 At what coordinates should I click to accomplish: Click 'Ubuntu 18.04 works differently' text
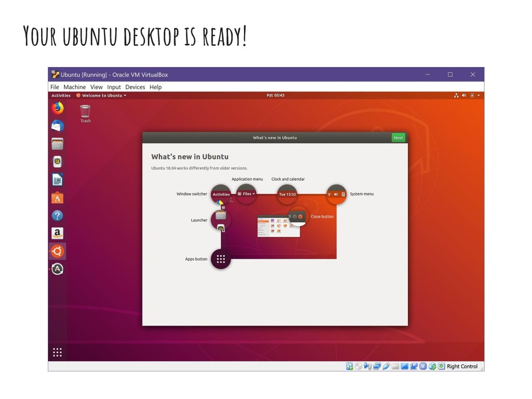pos(199,168)
